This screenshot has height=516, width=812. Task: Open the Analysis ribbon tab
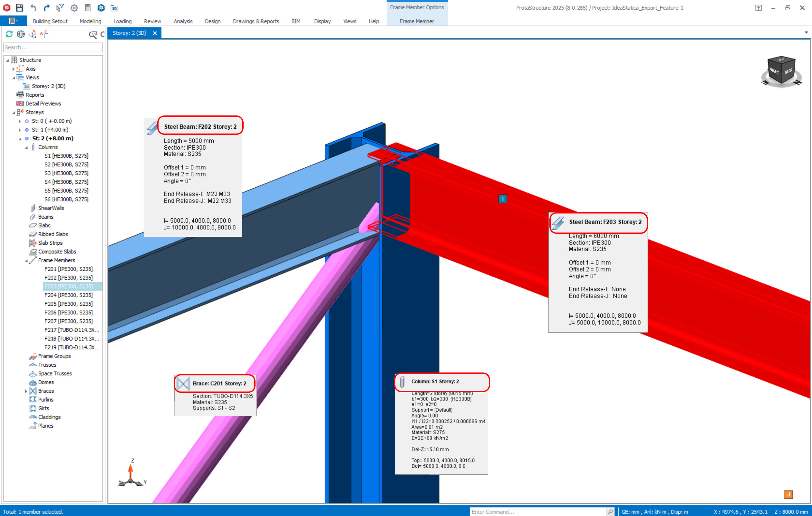point(183,21)
